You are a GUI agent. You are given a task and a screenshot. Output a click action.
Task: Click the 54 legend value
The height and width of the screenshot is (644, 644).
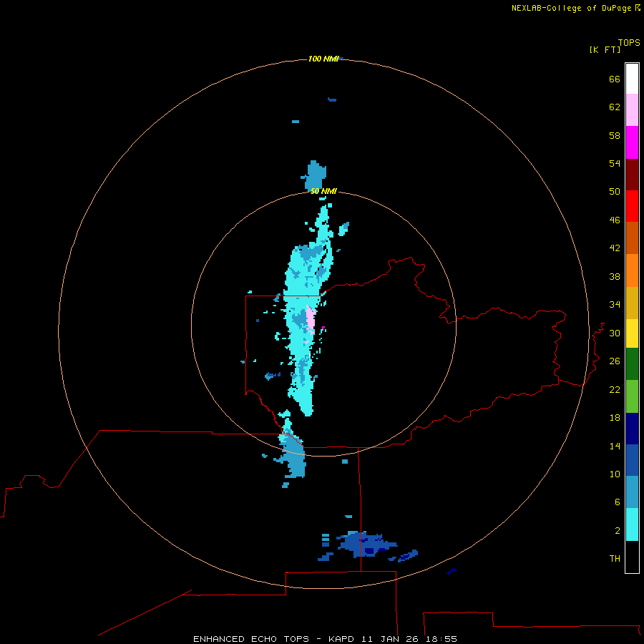click(x=615, y=163)
